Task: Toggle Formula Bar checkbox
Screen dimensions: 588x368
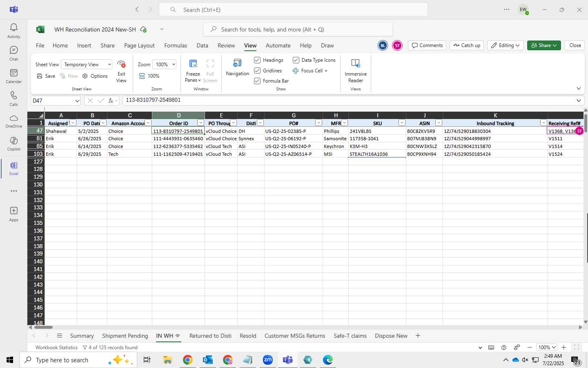Action: pos(257,81)
